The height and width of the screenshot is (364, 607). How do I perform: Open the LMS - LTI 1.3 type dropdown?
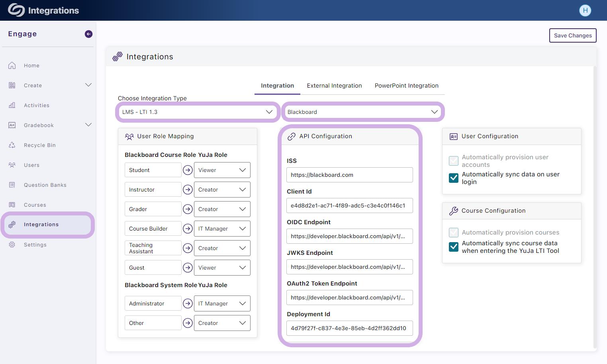[x=198, y=112]
